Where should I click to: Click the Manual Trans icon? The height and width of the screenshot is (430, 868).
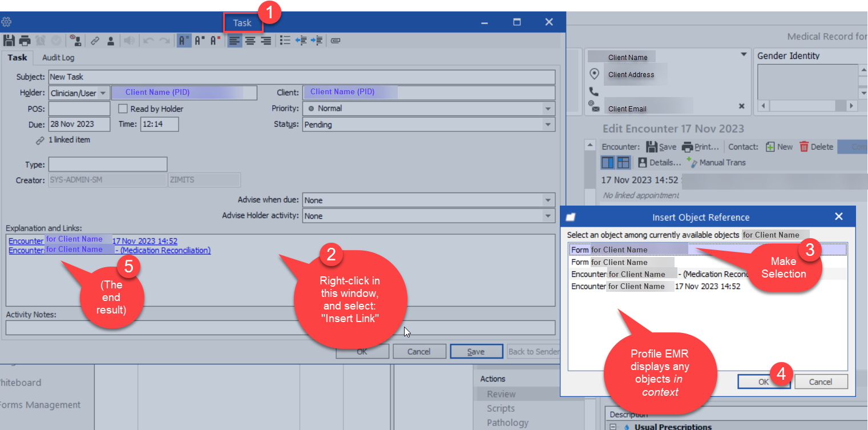692,163
